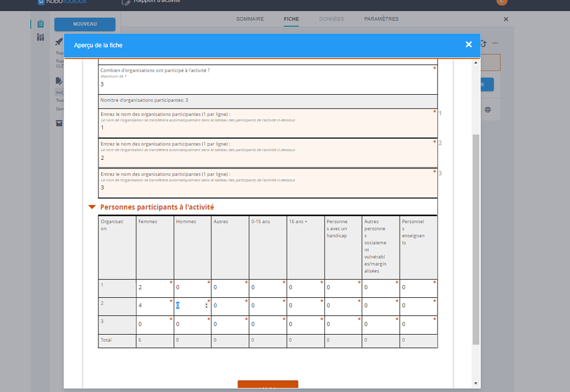Open archived projects via archive box icon
570x392 pixels.
click(x=59, y=123)
